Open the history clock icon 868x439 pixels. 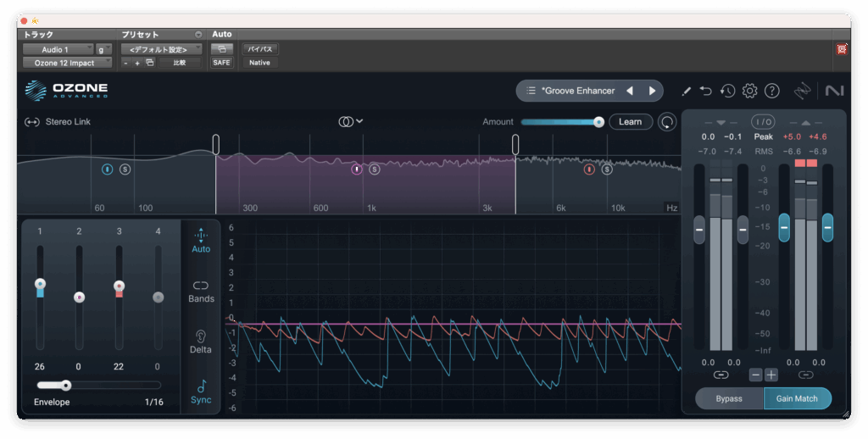click(727, 91)
